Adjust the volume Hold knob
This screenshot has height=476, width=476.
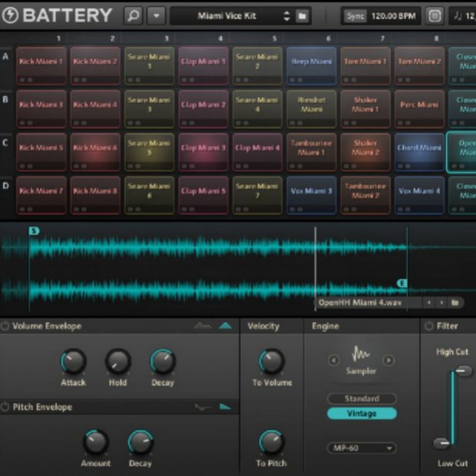(118, 361)
